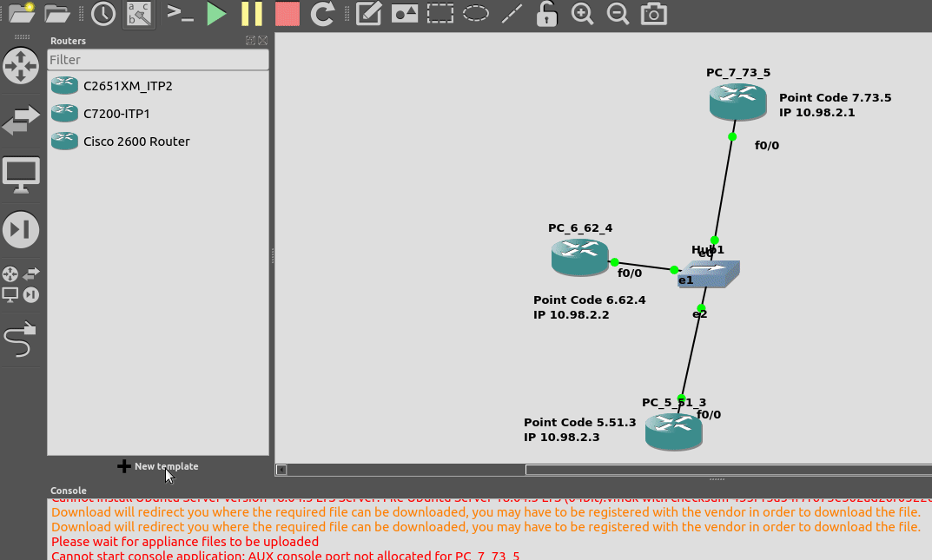Select the Draw a line tool
The width and height of the screenshot is (932, 560).
(512, 14)
